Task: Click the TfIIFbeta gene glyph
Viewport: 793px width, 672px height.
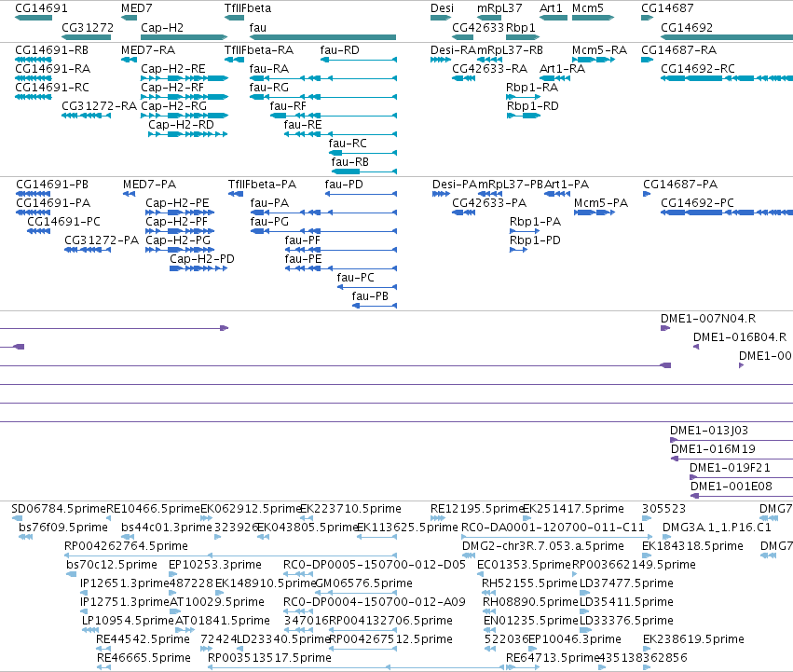Action: (x=234, y=18)
